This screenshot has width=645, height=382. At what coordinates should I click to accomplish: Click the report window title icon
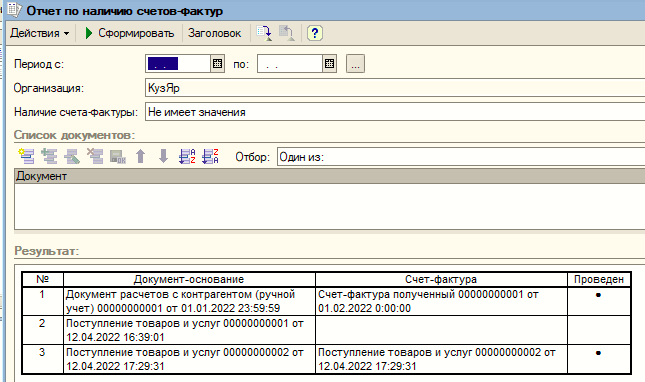(15, 10)
